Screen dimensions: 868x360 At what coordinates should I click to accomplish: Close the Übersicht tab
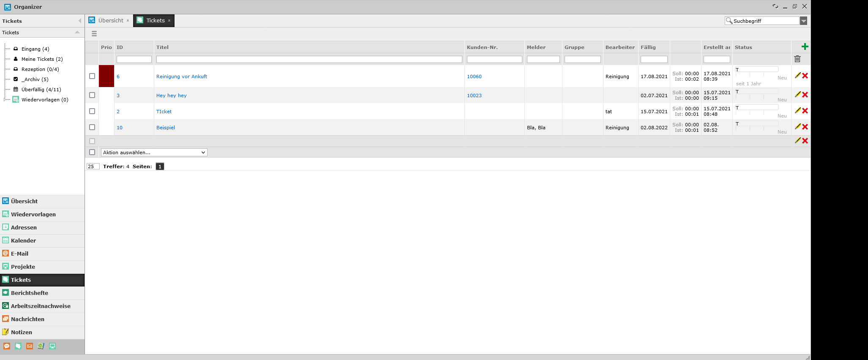pyautogui.click(x=128, y=21)
